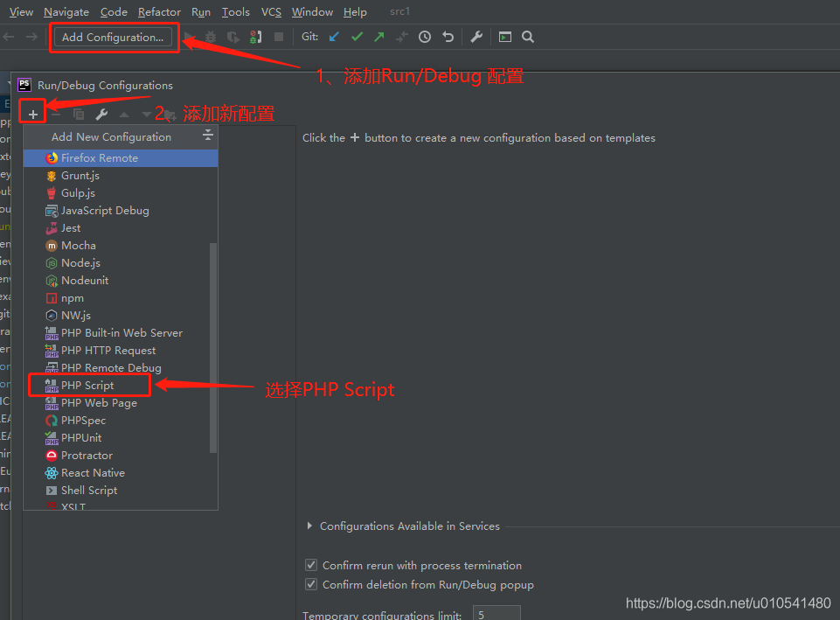Image resolution: width=840 pixels, height=620 pixels.
Task: Click the Add Configuration... button
Action: pos(113,37)
